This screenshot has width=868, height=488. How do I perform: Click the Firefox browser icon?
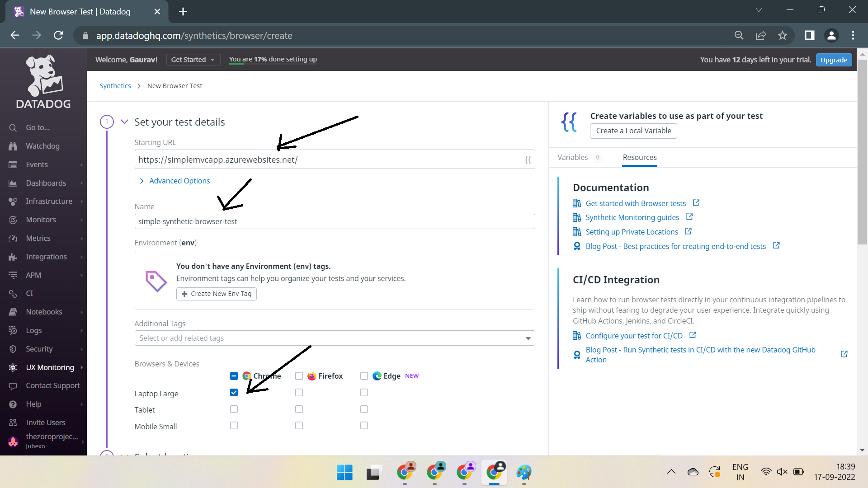coord(312,376)
